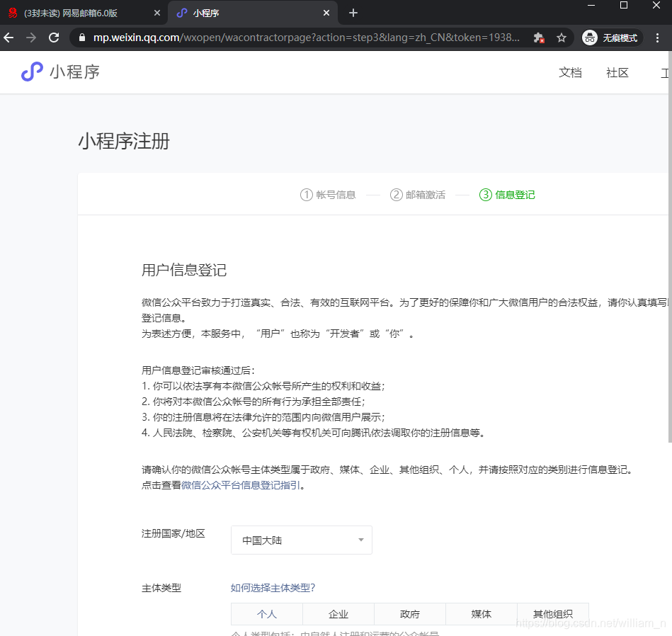Select the 小程序 browser tab

point(253,13)
